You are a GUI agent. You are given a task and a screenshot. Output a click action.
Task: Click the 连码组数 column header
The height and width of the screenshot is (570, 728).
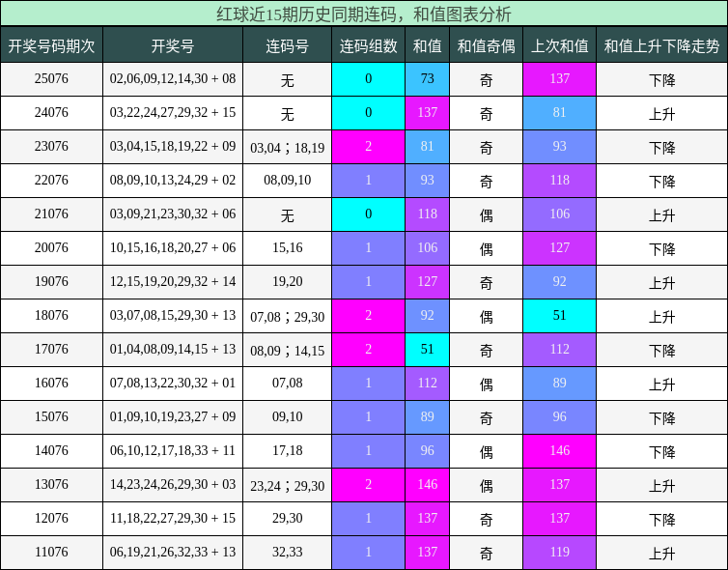(369, 45)
